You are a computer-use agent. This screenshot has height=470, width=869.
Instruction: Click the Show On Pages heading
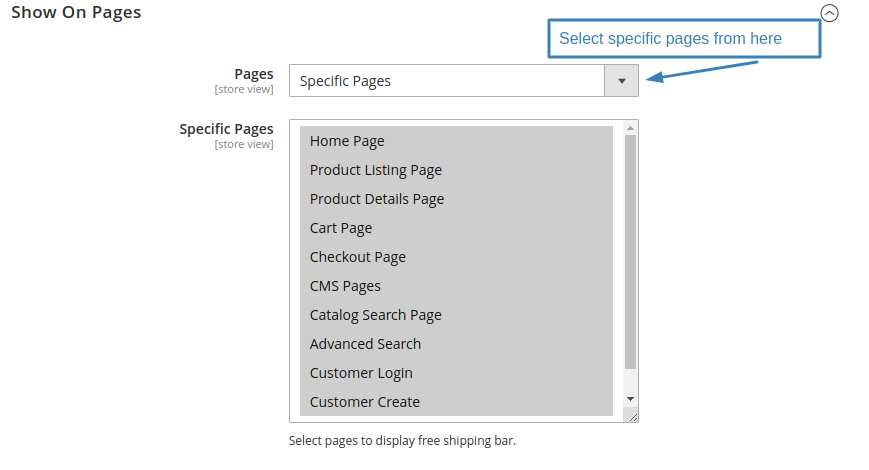pyautogui.click(x=76, y=12)
